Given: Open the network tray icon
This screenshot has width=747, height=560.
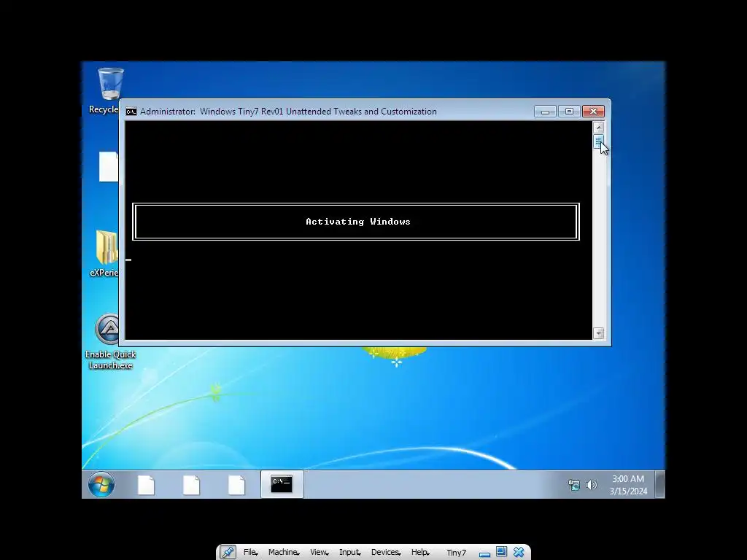Looking at the screenshot, I should coord(574,485).
